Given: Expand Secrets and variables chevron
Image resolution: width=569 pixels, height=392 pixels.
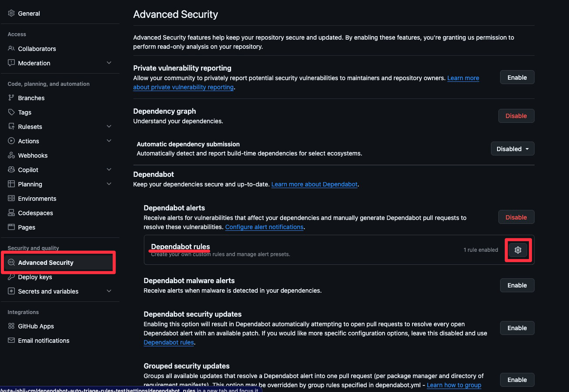Looking at the screenshot, I should tap(109, 291).
